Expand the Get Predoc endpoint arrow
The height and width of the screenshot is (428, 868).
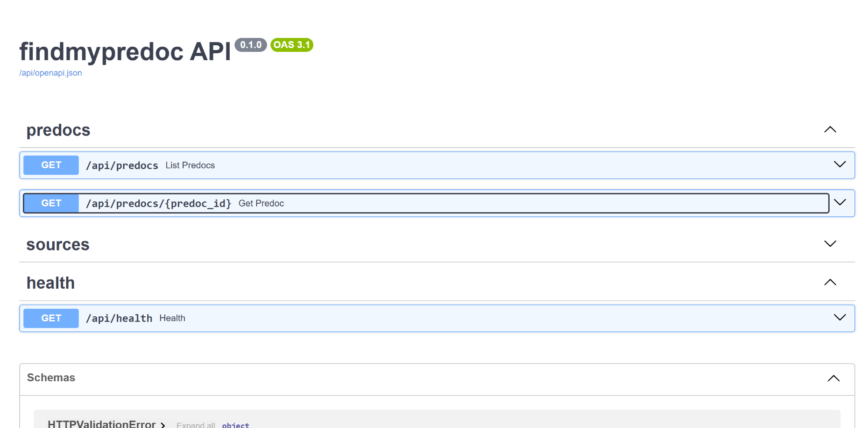840,203
